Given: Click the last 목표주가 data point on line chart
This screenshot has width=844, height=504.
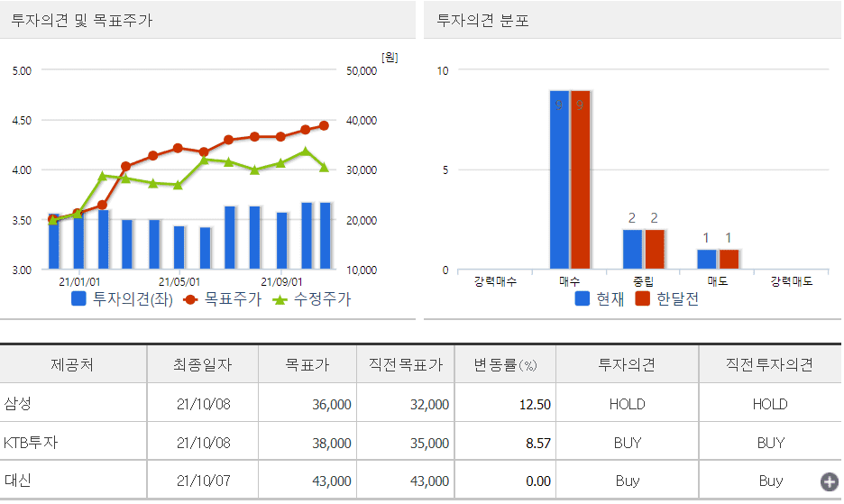Looking at the screenshot, I should tap(324, 126).
